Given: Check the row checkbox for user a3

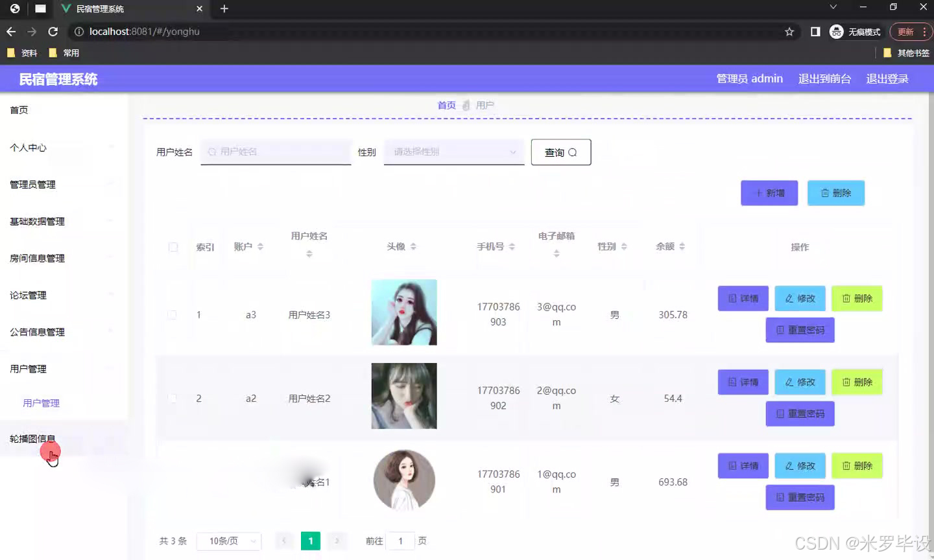Looking at the screenshot, I should (x=173, y=314).
